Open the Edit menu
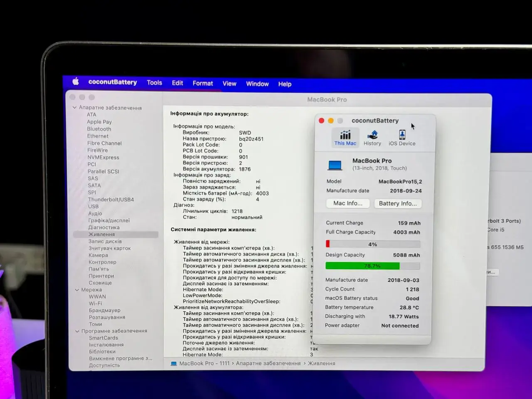This screenshot has height=399, width=532. pos(177,83)
